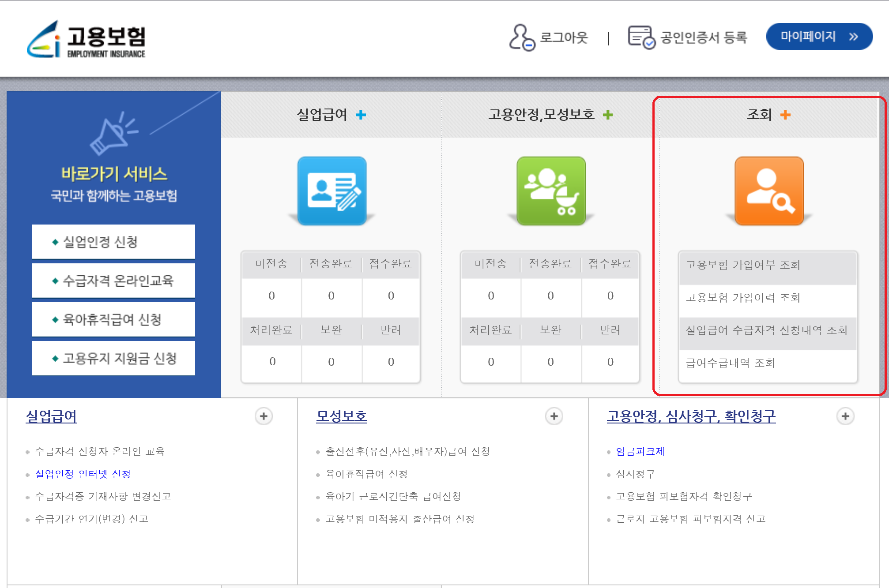This screenshot has height=588, width=889.
Task: Click the 로그아웃 user icon
Action: [522, 37]
